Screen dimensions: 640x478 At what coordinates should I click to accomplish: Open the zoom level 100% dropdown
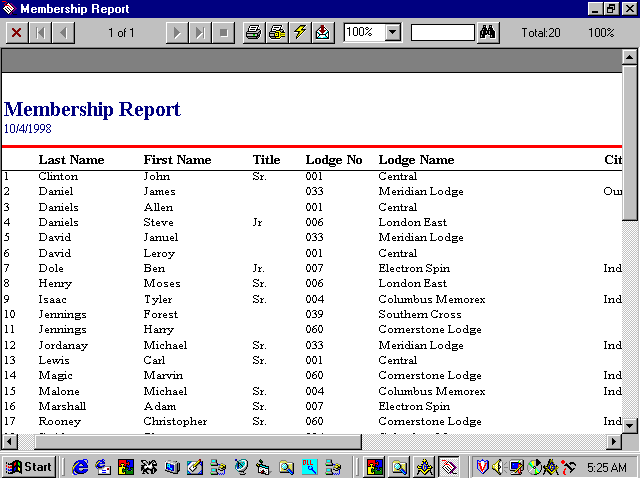pyautogui.click(x=392, y=33)
